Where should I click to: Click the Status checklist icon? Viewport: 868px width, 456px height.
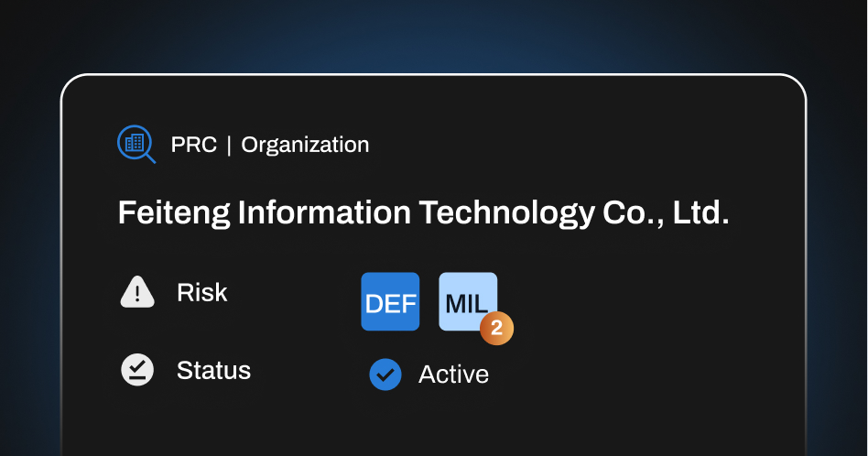click(x=137, y=370)
